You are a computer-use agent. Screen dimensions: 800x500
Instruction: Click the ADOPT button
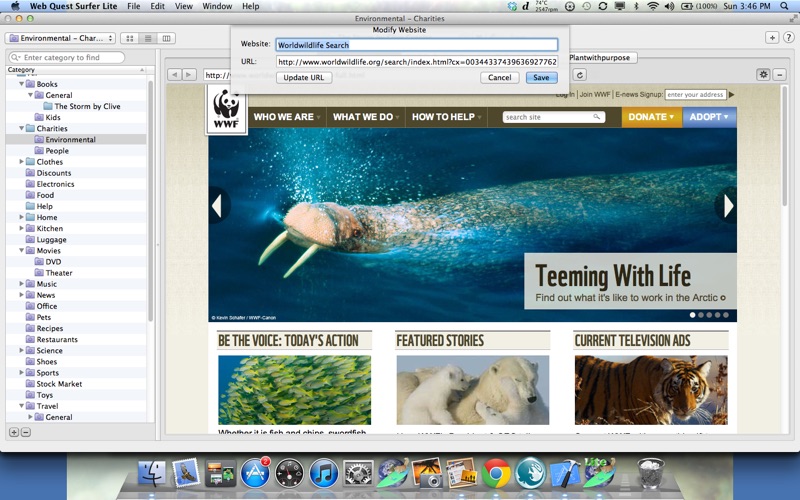709,117
